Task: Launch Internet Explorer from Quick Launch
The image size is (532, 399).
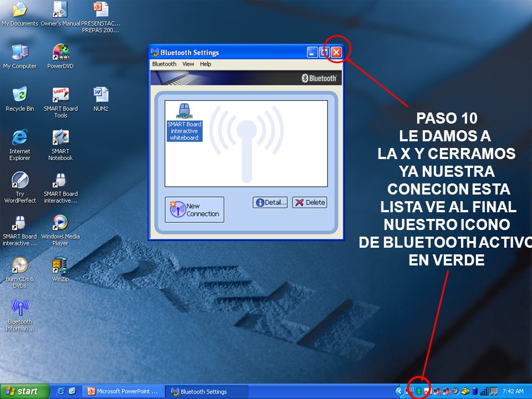Action: tap(60, 391)
